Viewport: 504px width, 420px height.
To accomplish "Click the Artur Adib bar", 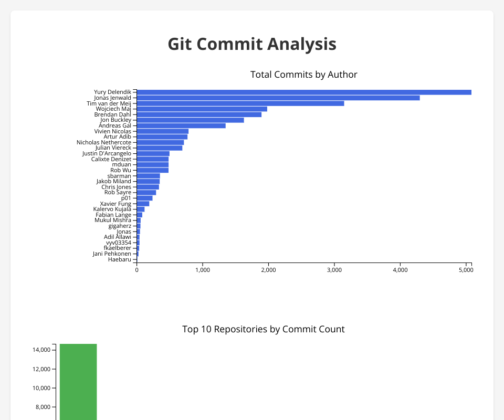I will (162, 137).
